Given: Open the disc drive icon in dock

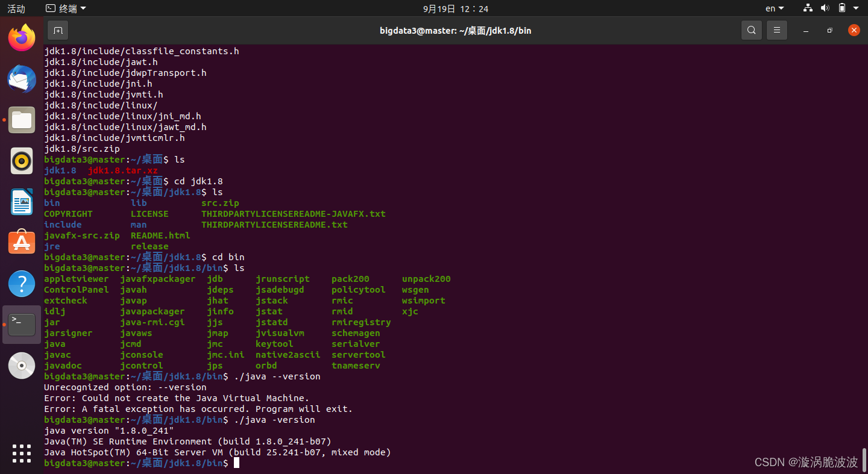Looking at the screenshot, I should [22, 366].
